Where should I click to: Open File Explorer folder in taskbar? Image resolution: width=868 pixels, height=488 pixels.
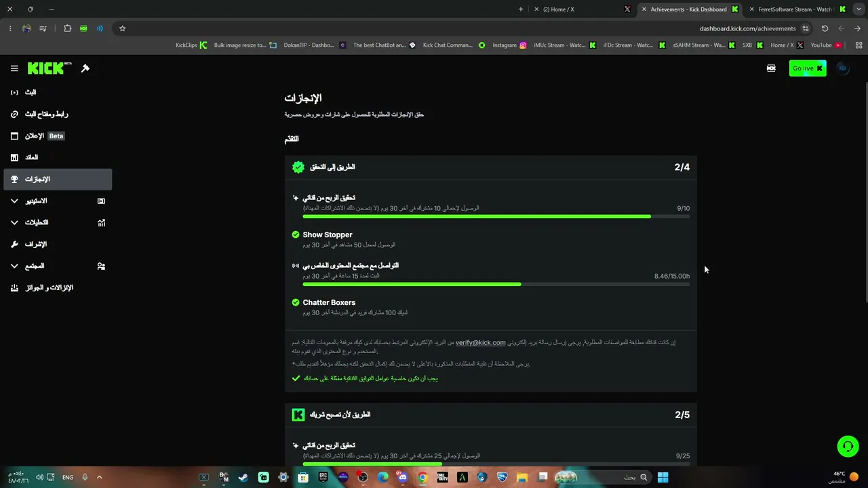coord(522,477)
